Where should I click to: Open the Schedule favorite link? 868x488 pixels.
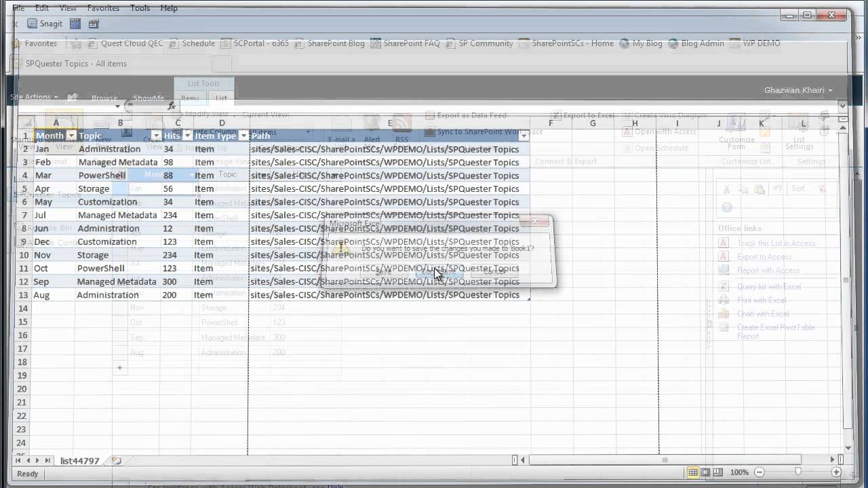[x=192, y=43]
